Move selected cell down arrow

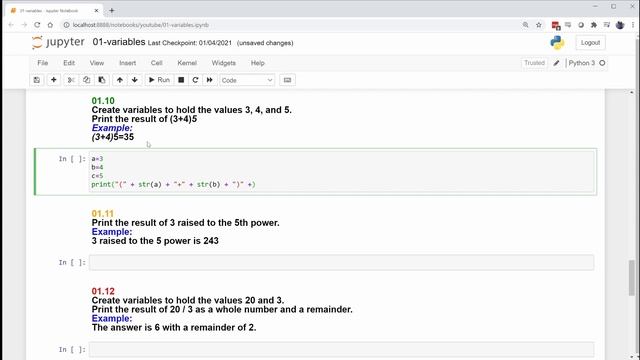(135, 80)
